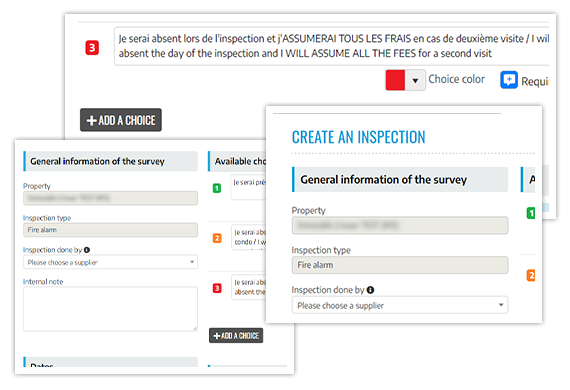Click the info icon beside enlarged Inspection done by
Screen dimensions: 570x390
click(x=370, y=290)
